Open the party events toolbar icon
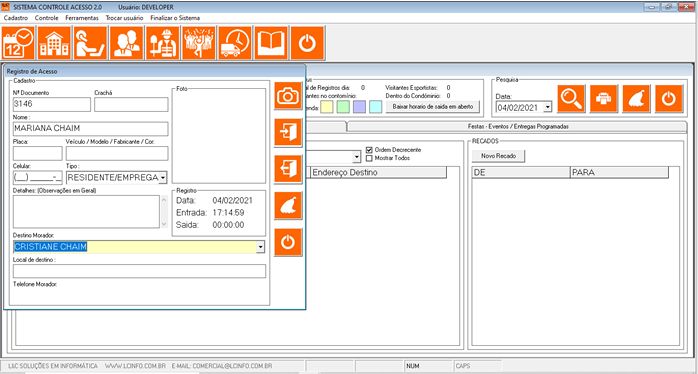 point(199,43)
